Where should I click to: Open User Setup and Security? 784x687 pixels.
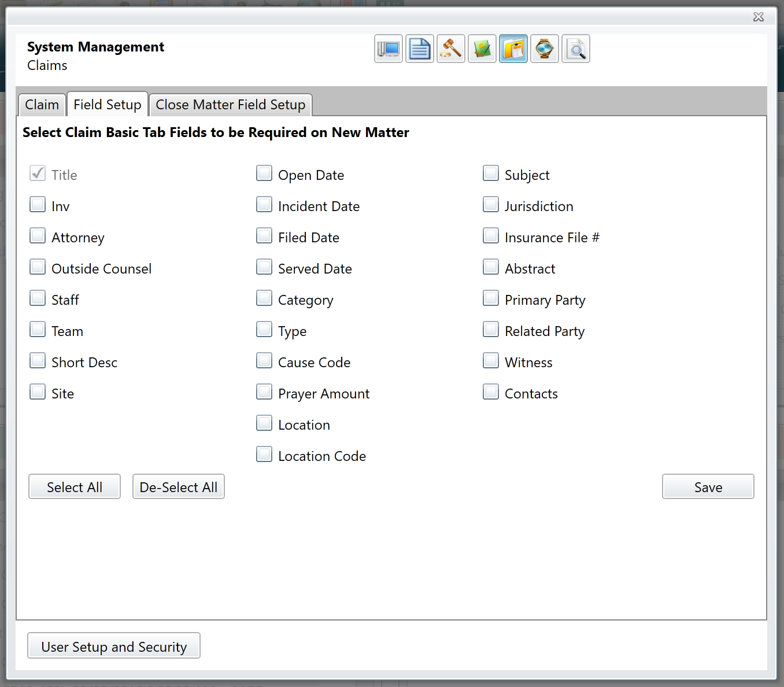114,646
